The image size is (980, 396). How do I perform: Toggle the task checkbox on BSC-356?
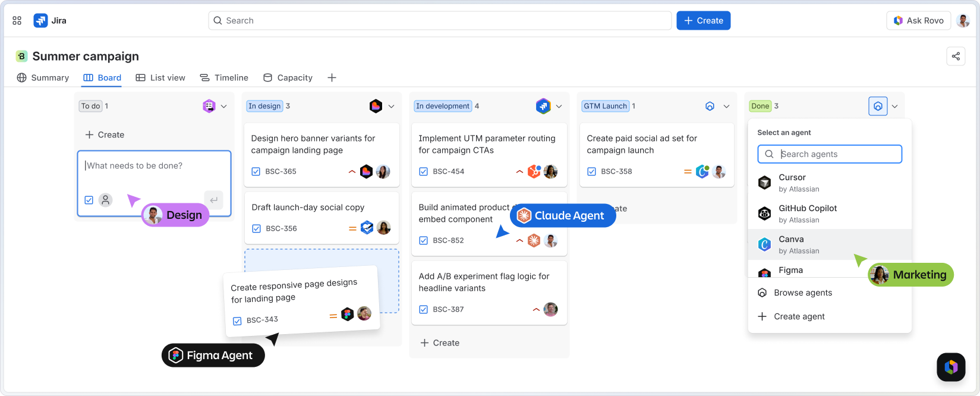[256, 228]
